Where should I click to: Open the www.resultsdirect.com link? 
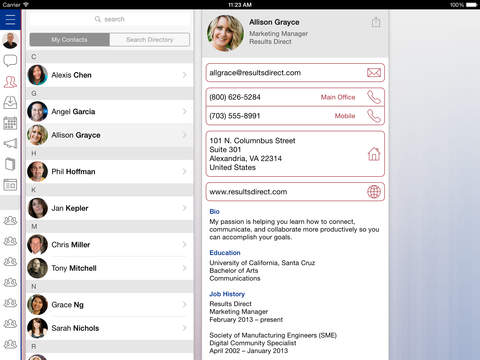click(x=248, y=192)
